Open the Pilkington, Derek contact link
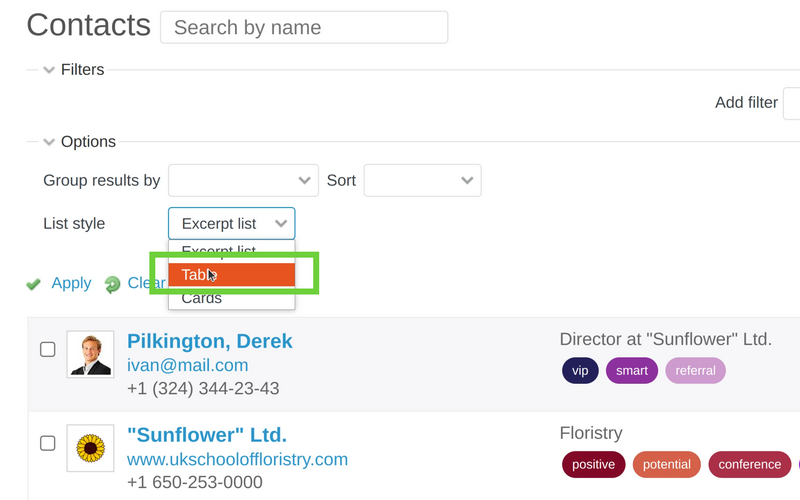Image resolution: width=800 pixels, height=500 pixels. pyautogui.click(x=210, y=341)
